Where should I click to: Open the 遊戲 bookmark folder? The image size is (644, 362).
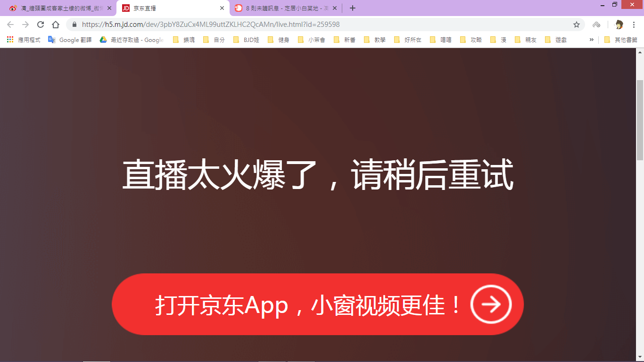(x=556, y=40)
